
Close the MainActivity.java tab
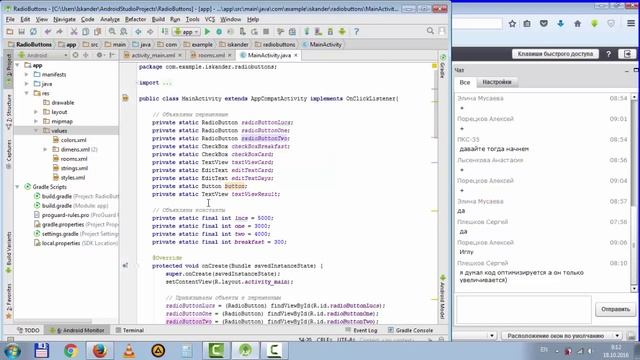pos(296,55)
